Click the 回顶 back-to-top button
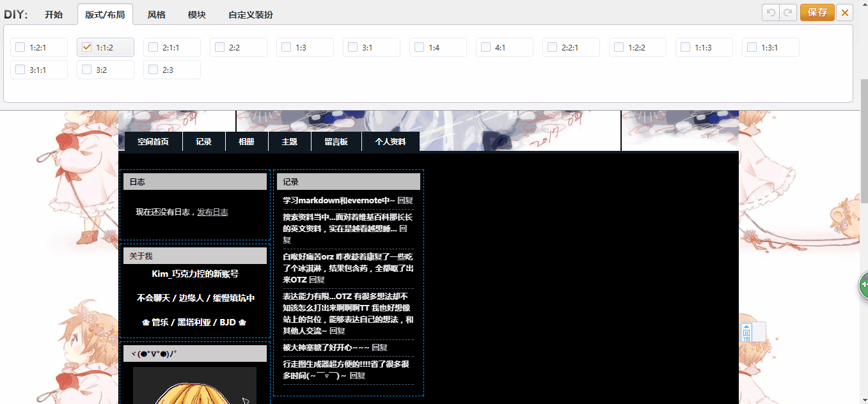Viewport: 868px width, 404px height. point(746,332)
